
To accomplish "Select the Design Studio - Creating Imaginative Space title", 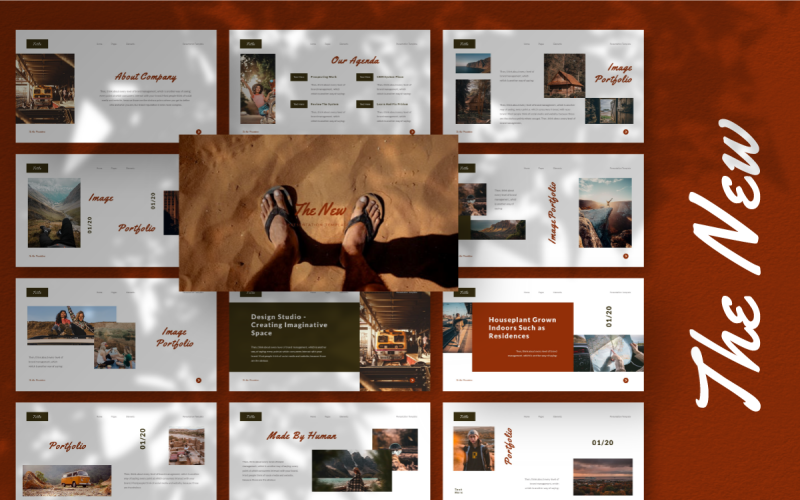I will point(289,325).
